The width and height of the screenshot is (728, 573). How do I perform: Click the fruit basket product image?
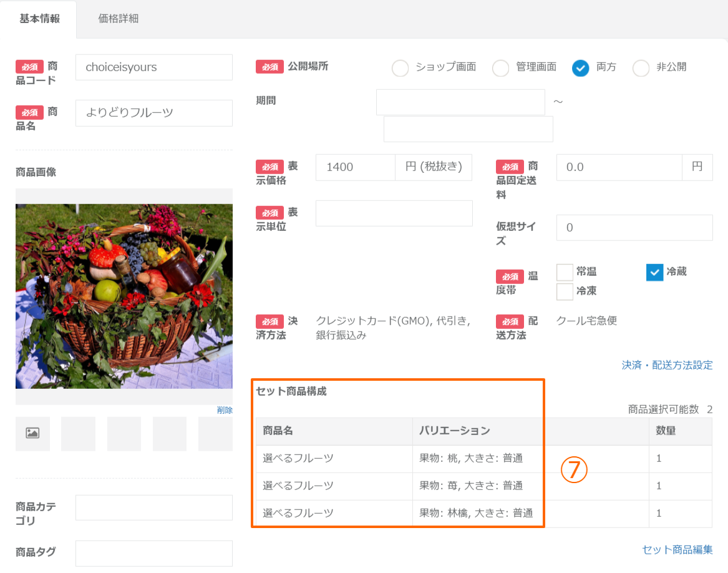click(124, 296)
